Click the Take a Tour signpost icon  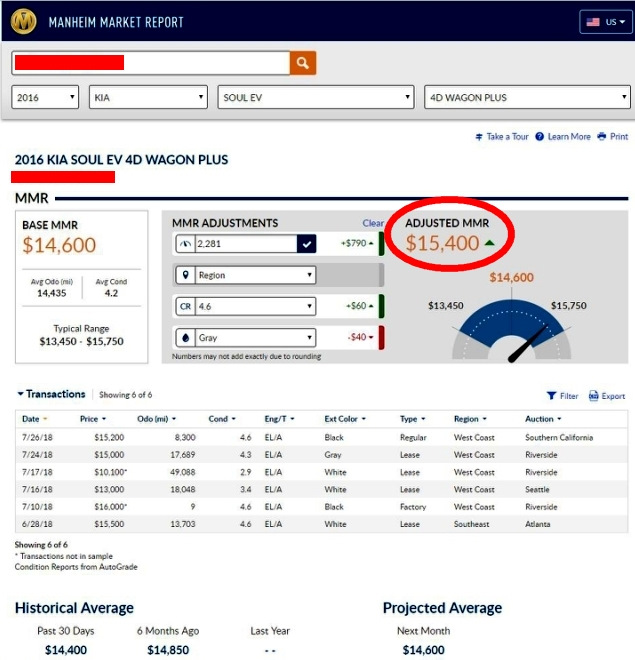click(479, 137)
